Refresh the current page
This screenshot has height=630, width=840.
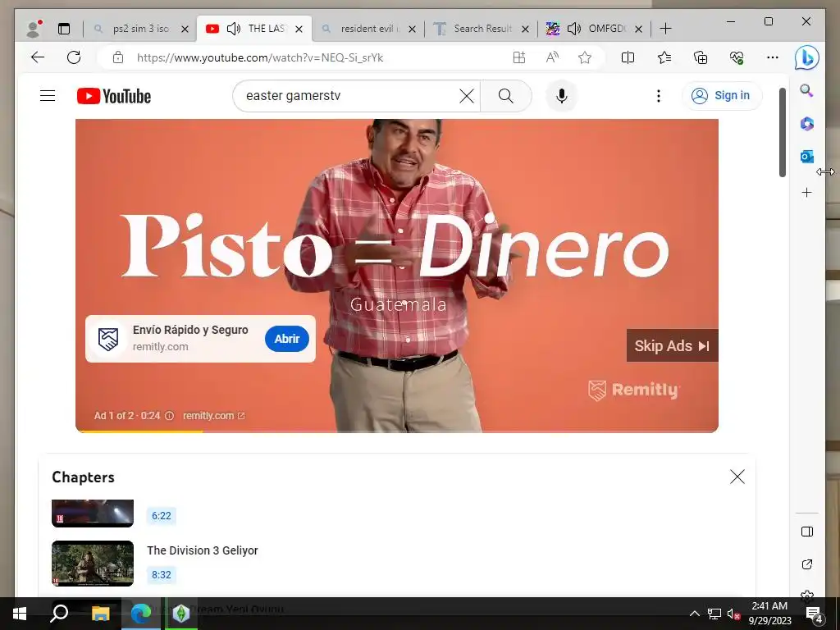[74, 57]
